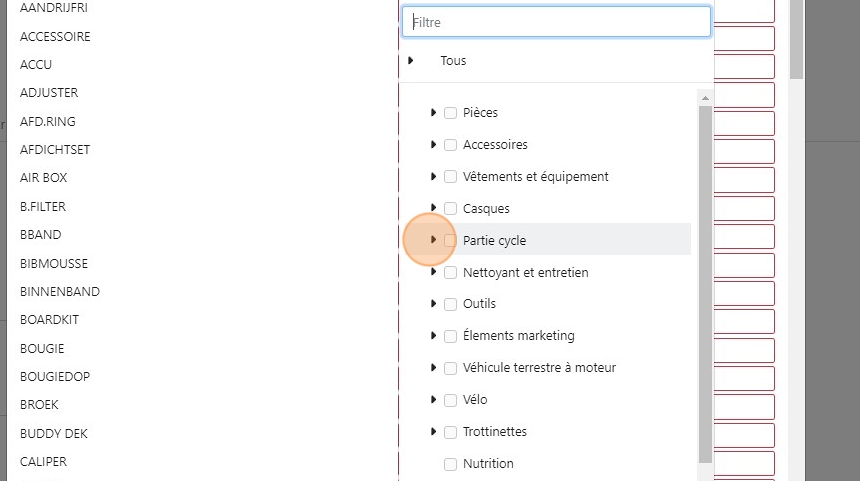Expand Véhicule terrestre à moteur arrow

pyautogui.click(x=433, y=368)
